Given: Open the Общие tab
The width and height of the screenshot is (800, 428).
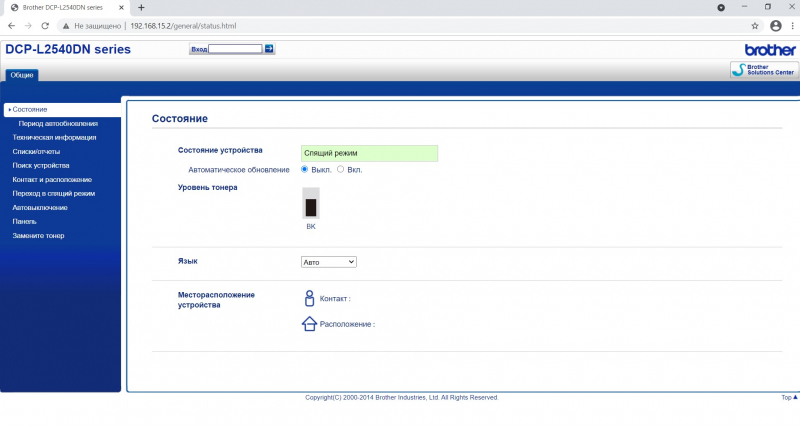Looking at the screenshot, I should click(22, 75).
